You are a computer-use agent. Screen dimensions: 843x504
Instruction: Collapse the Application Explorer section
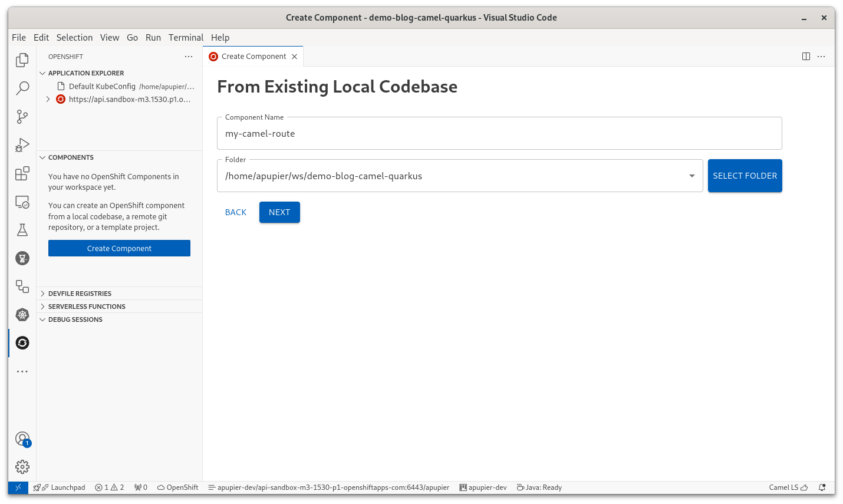(x=42, y=73)
